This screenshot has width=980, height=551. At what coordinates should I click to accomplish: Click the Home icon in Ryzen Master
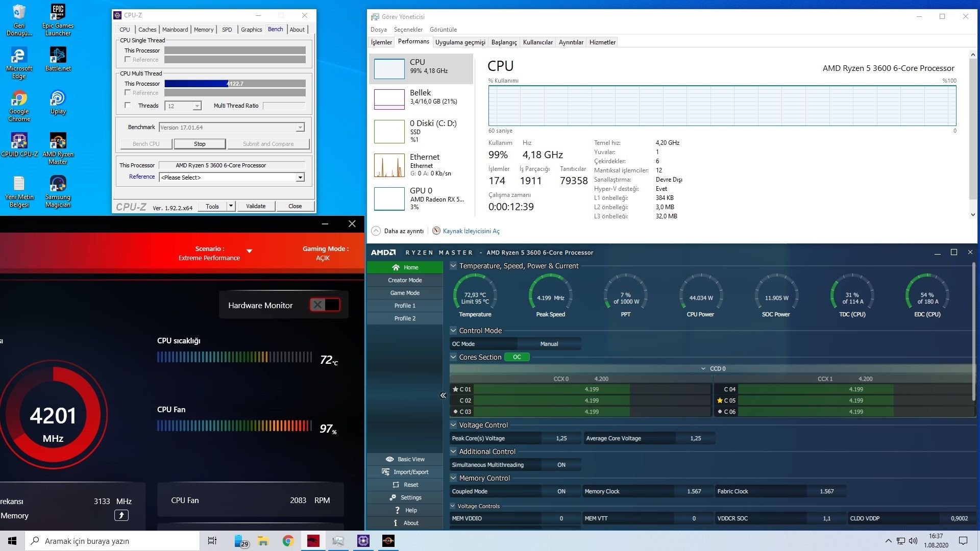(396, 267)
